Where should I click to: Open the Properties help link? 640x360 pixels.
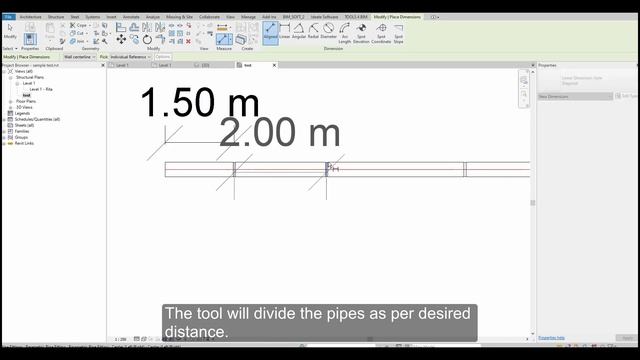pos(551,338)
